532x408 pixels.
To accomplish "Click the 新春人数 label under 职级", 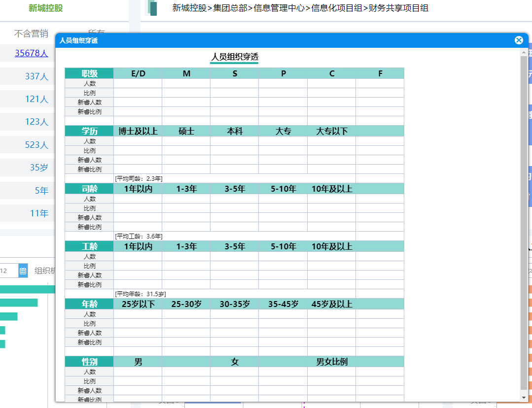I will (89, 102).
